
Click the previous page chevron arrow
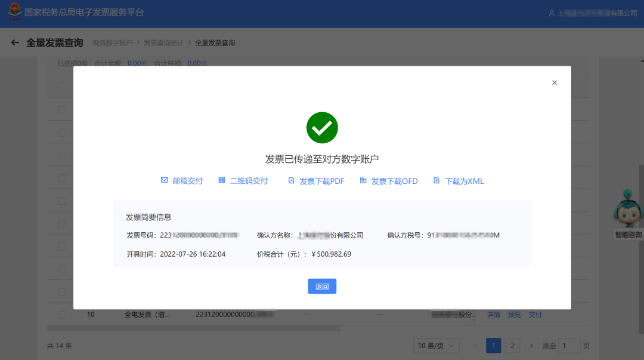(x=474, y=345)
